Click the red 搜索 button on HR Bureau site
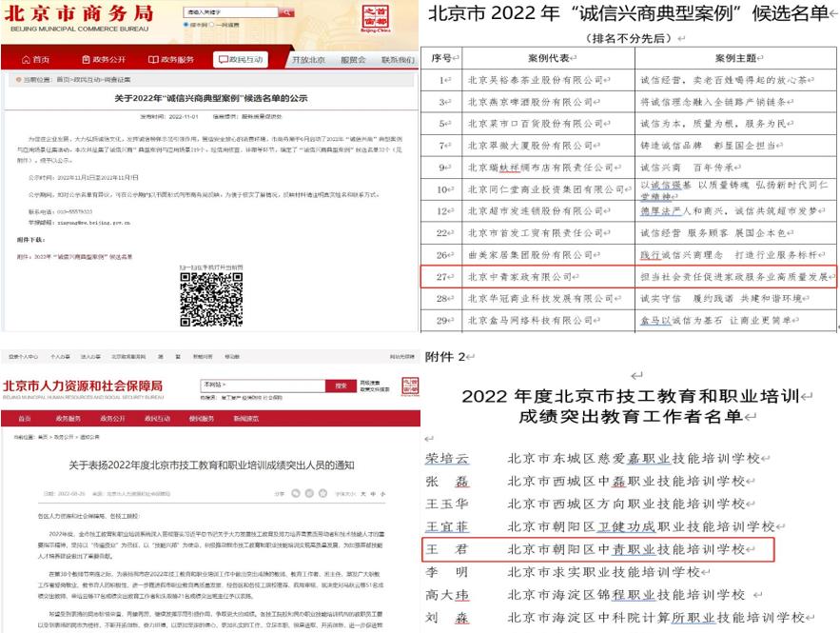The width and height of the screenshot is (840, 633). pyautogui.click(x=340, y=386)
